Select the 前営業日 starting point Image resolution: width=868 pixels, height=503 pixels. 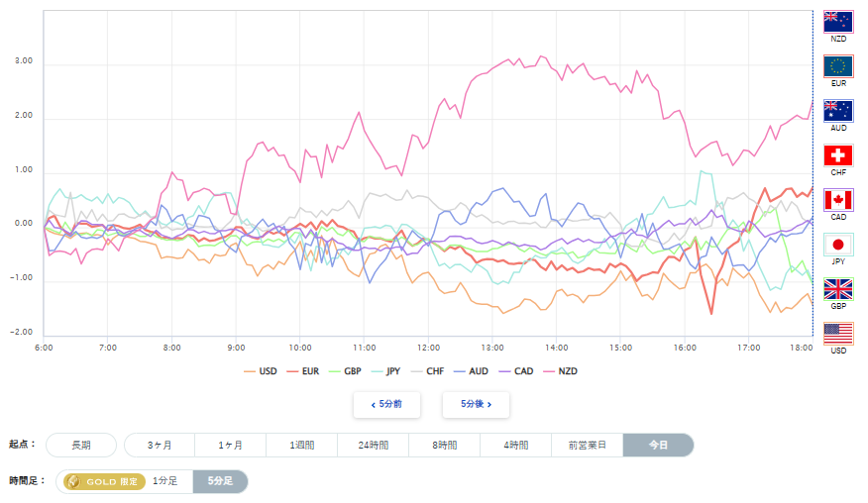[588, 445]
